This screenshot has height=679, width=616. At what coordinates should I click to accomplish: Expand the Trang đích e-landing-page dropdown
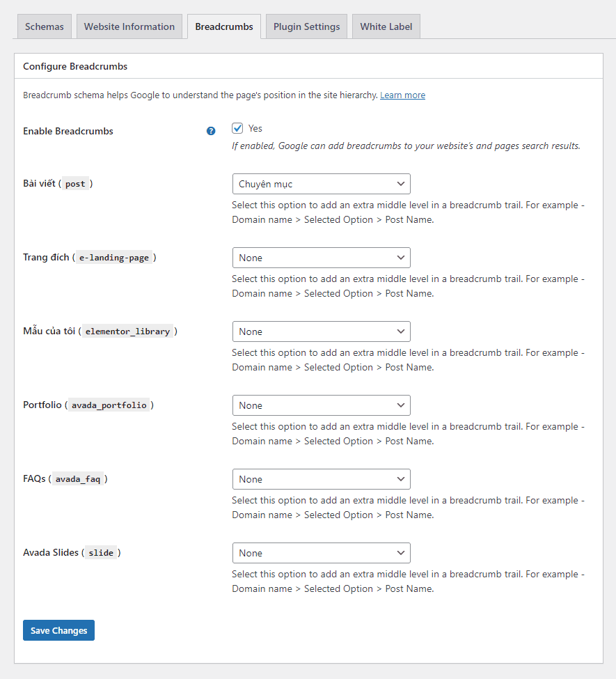321,258
